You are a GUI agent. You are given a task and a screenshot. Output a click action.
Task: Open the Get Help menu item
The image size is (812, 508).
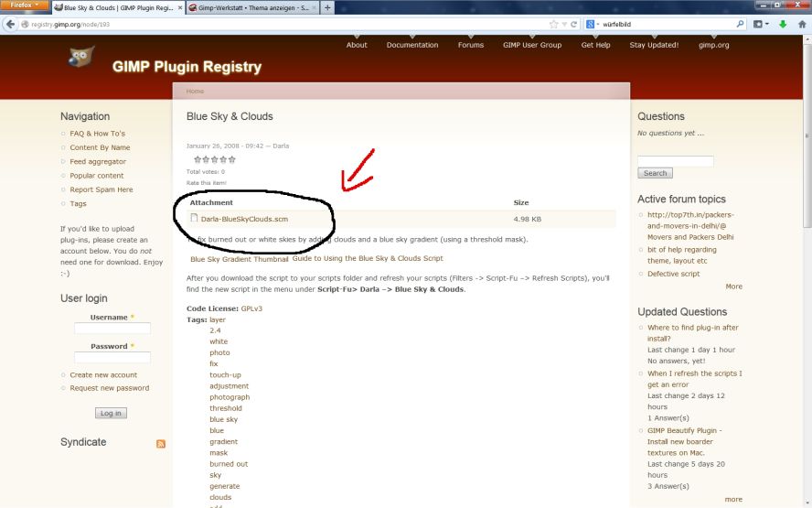[x=595, y=45]
